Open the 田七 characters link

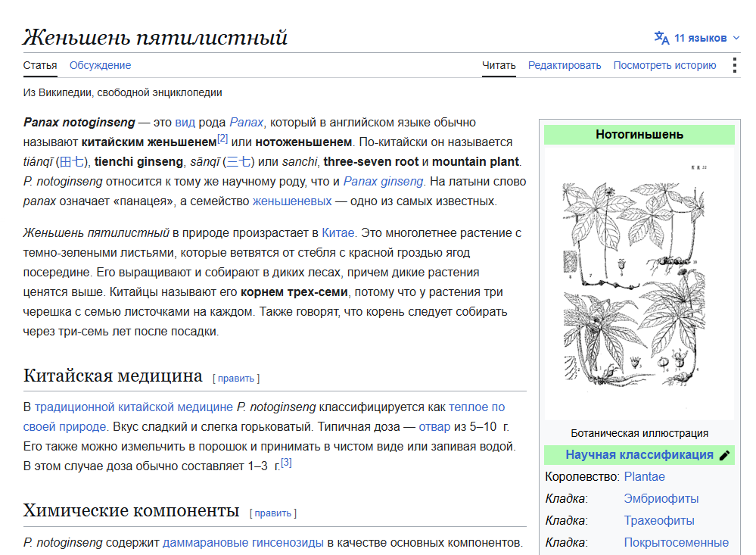[x=72, y=162]
